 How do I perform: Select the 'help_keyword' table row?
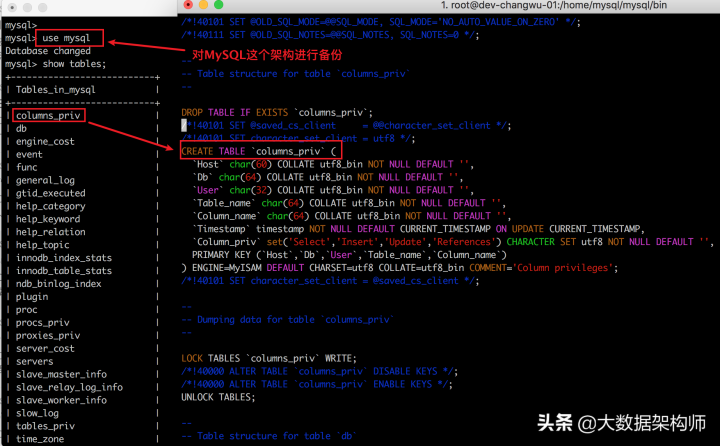[48, 219]
